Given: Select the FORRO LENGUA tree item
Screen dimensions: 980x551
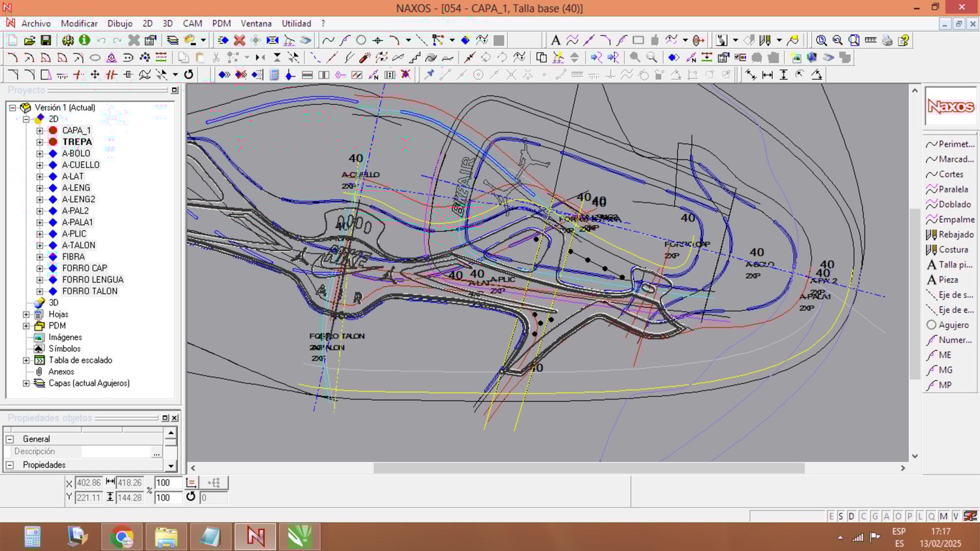Looking at the screenshot, I should 93,280.
